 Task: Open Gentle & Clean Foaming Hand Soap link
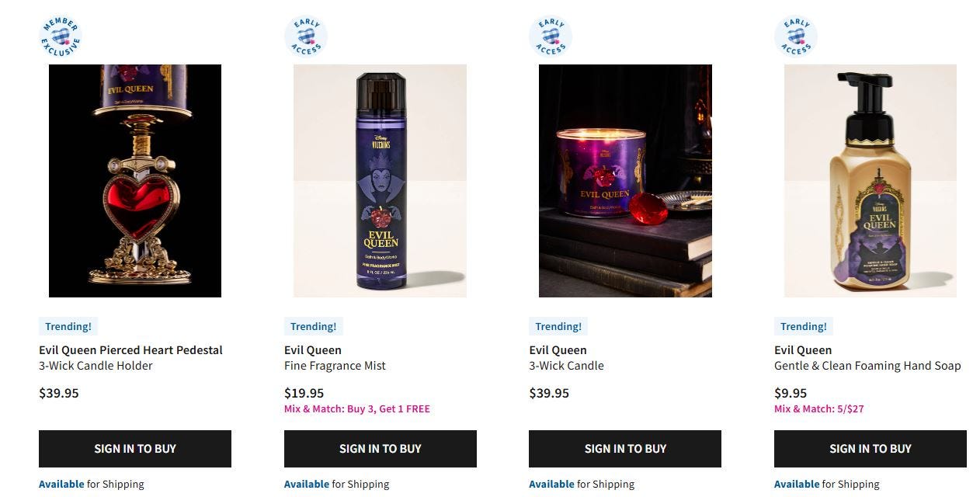[x=867, y=366]
